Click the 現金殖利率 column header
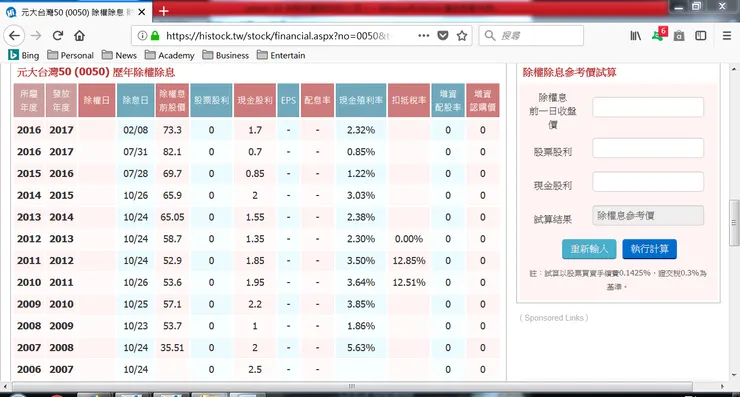Viewport: 740px width, 397px height. pyautogui.click(x=361, y=101)
